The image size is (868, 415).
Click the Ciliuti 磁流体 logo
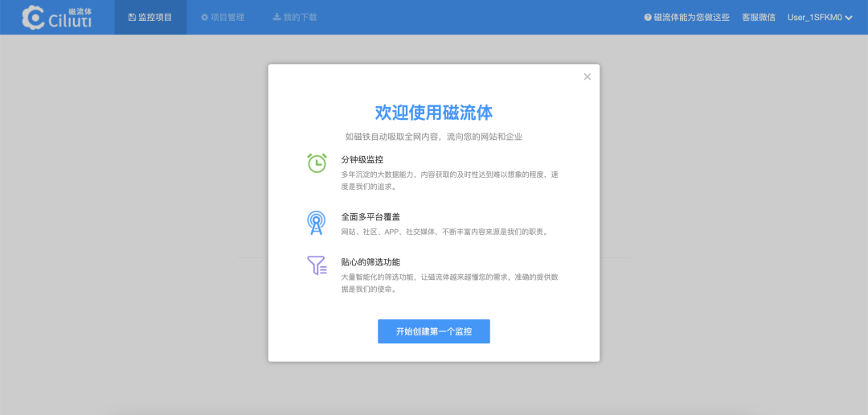(56, 17)
